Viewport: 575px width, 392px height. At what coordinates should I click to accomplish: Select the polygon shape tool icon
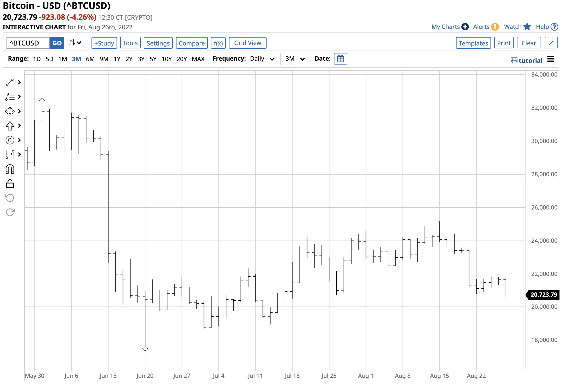coord(10,111)
